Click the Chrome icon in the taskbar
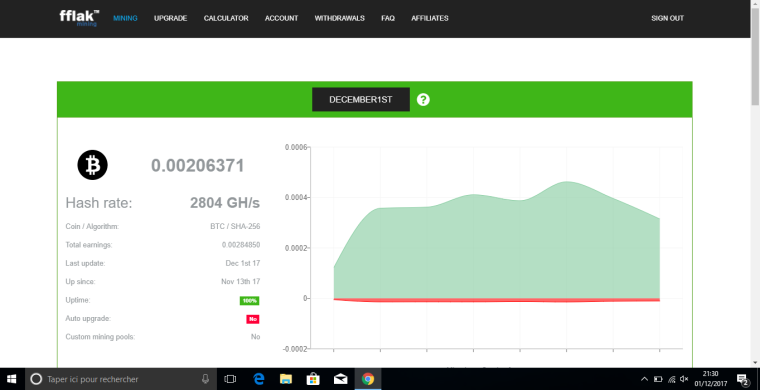 tap(368, 379)
